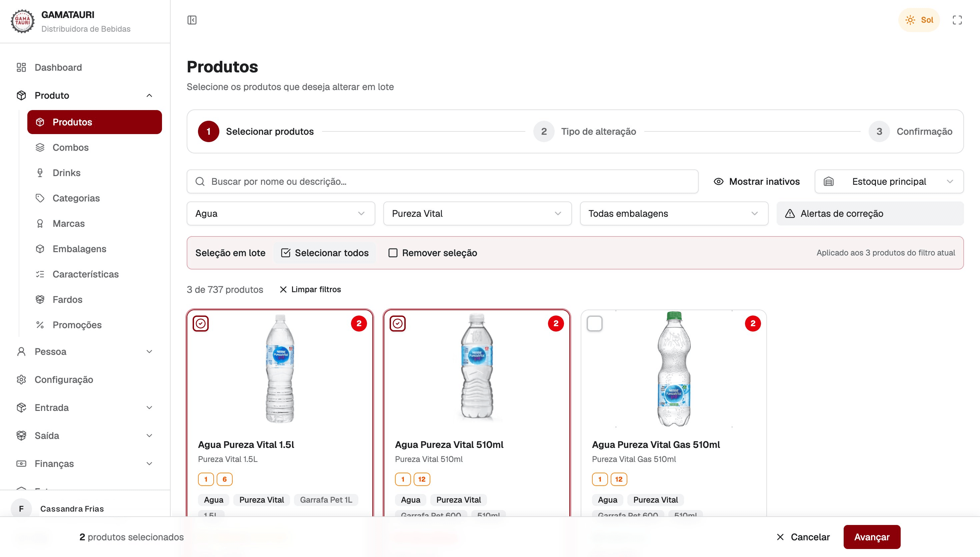Enter fullscreen using the expand icon
Image resolution: width=980 pixels, height=557 pixels.
click(957, 20)
